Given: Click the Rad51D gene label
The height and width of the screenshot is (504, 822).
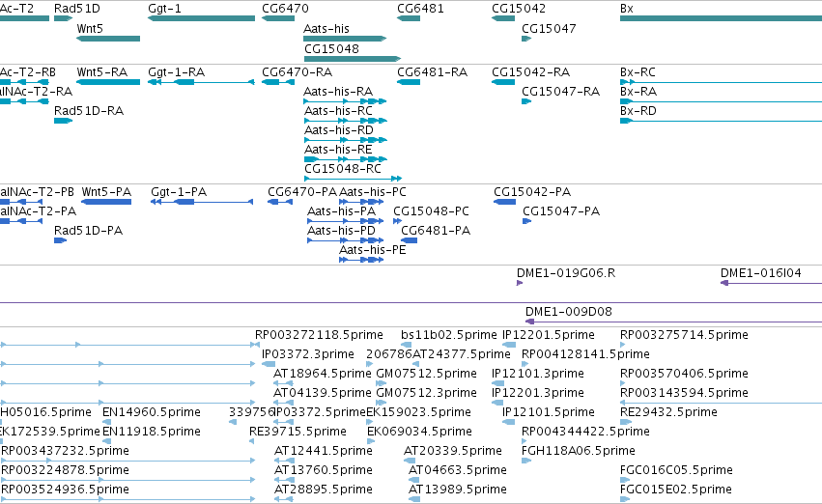Looking at the screenshot, I should 77,9.
